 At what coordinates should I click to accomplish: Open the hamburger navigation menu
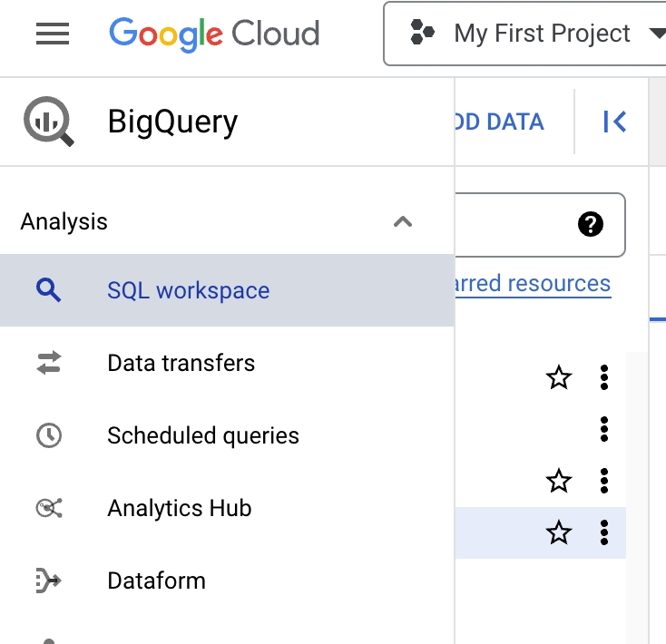[x=53, y=34]
